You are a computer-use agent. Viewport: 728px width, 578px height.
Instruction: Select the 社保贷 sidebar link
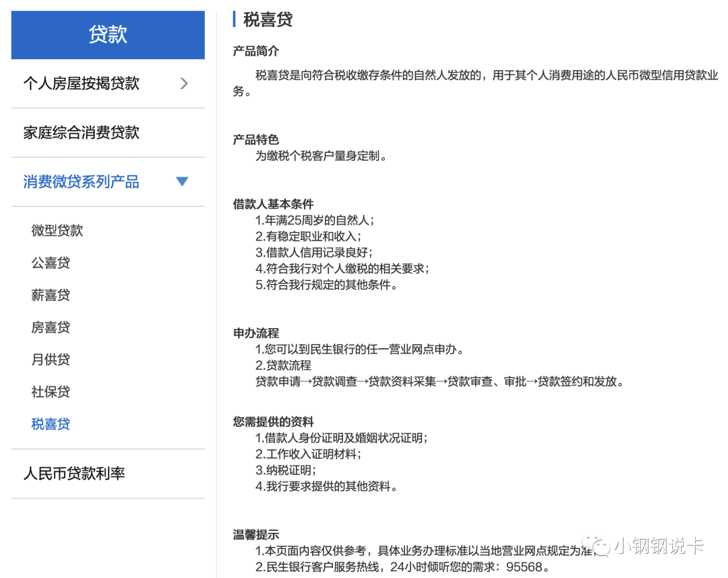pos(51,391)
